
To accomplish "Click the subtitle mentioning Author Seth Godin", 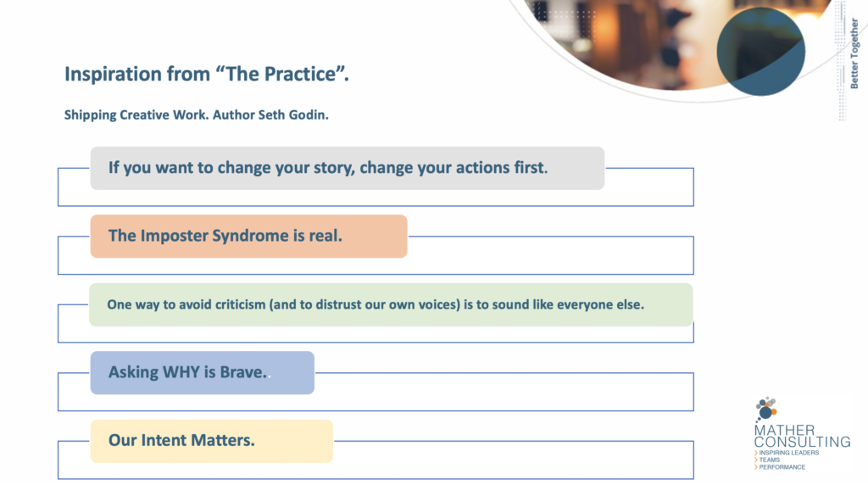I will (x=196, y=114).
